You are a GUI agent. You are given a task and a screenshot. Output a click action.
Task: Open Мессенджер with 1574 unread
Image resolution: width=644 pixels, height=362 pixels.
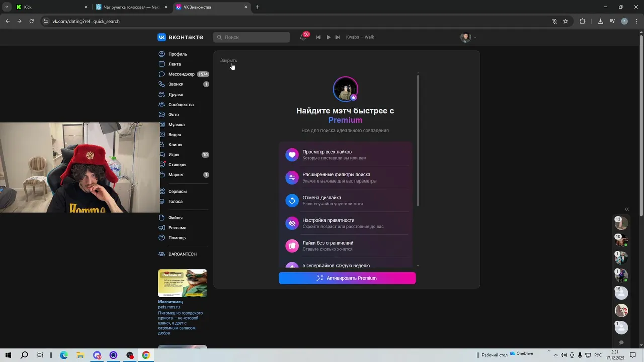[x=183, y=74]
